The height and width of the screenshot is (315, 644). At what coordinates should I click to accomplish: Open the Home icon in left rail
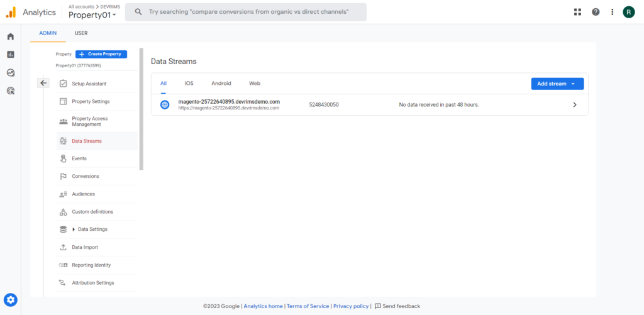click(x=11, y=36)
